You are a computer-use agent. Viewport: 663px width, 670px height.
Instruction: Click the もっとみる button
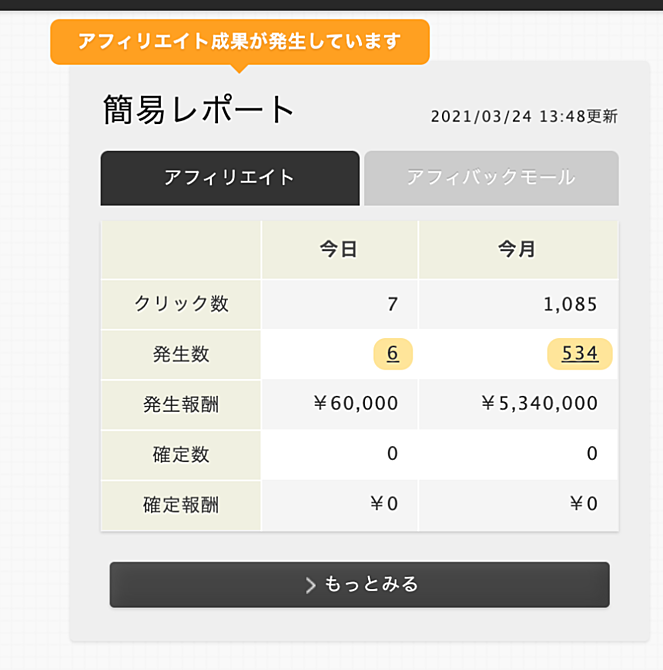pos(360,585)
